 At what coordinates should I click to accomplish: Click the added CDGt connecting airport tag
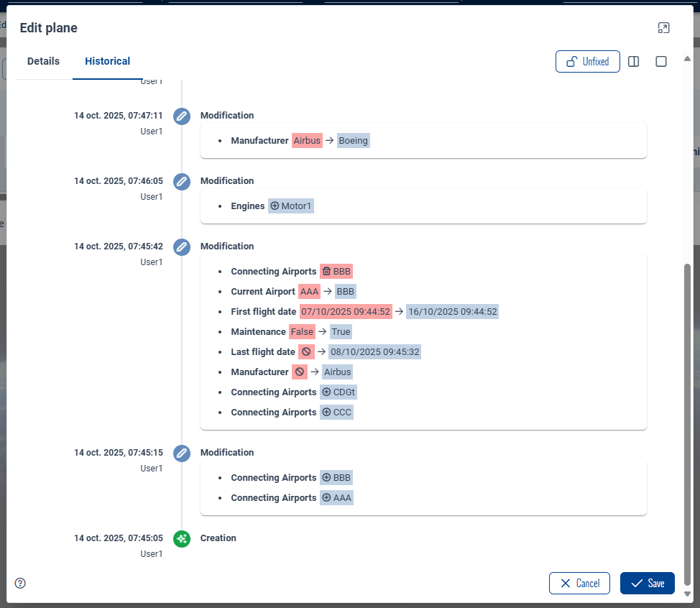[338, 392]
